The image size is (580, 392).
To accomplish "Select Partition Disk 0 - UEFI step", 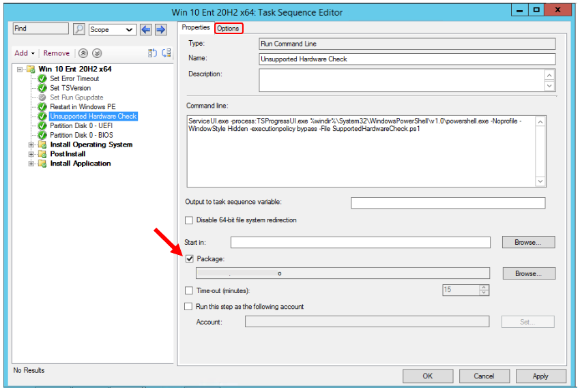I will (81, 125).
